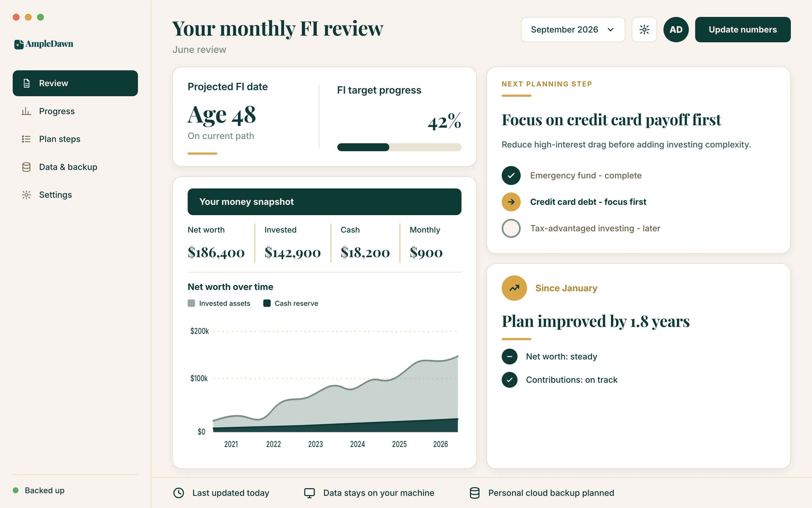This screenshot has height=508, width=812.
Task: Click the yellow minimize window dot
Action: click(28, 17)
